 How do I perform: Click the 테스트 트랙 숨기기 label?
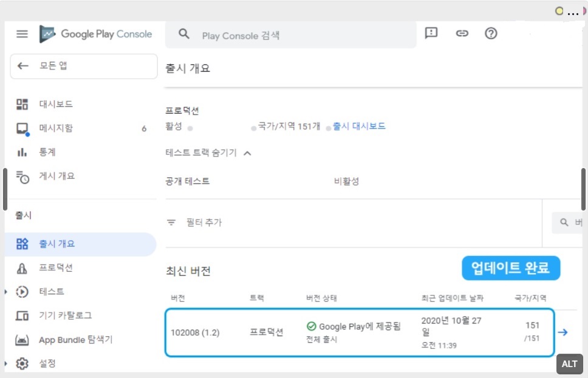click(x=201, y=153)
